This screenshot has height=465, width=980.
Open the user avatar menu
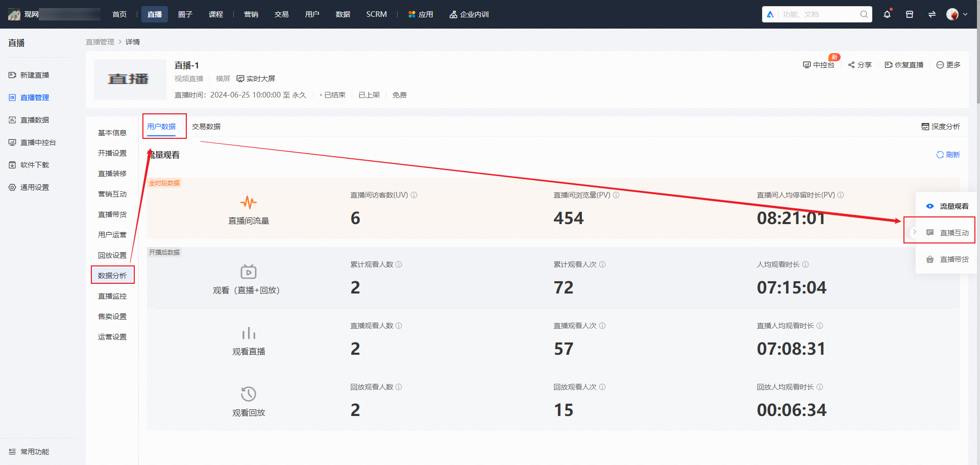point(957,14)
